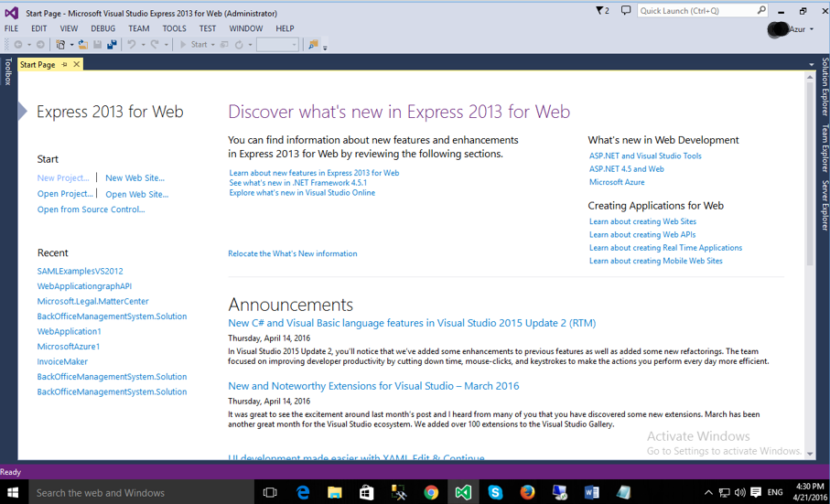Image resolution: width=830 pixels, height=504 pixels.
Task: Open File Explorer from the taskbar
Action: click(335, 492)
